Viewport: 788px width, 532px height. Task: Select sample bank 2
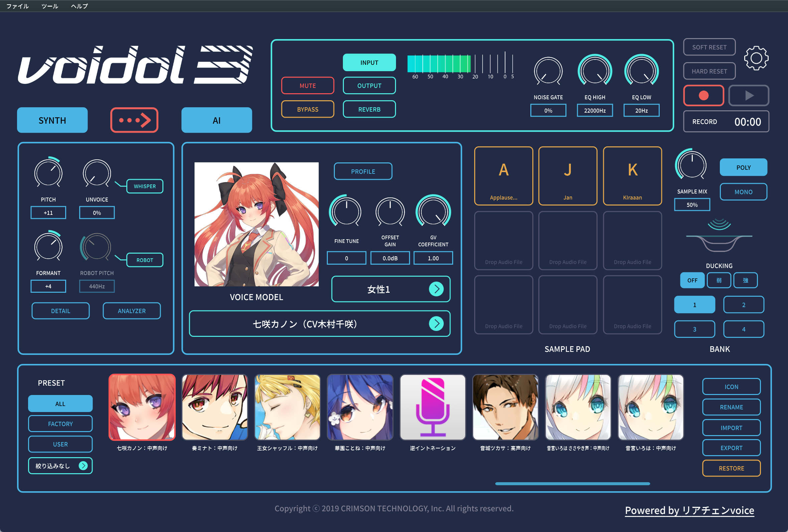(x=744, y=304)
